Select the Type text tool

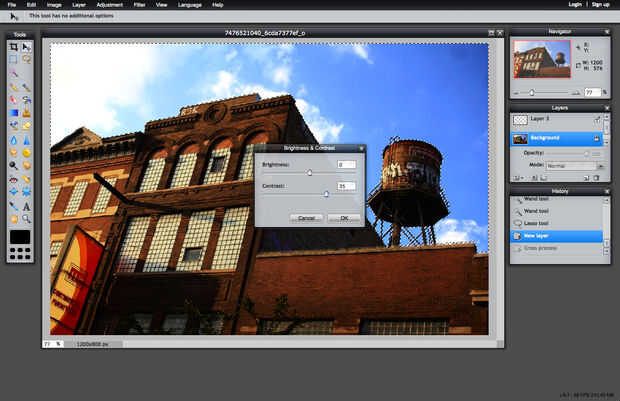[26, 206]
